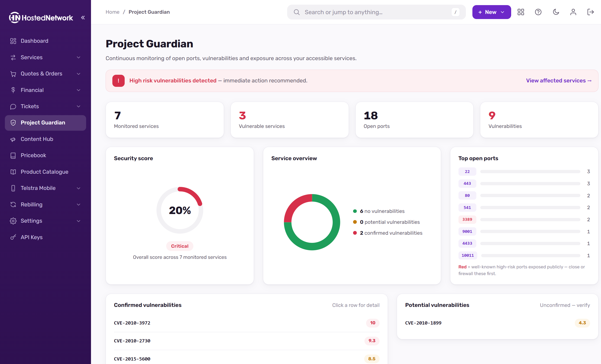This screenshot has width=601, height=364.
Task: Click the Product Catalogue open-book icon
Action: (13, 172)
